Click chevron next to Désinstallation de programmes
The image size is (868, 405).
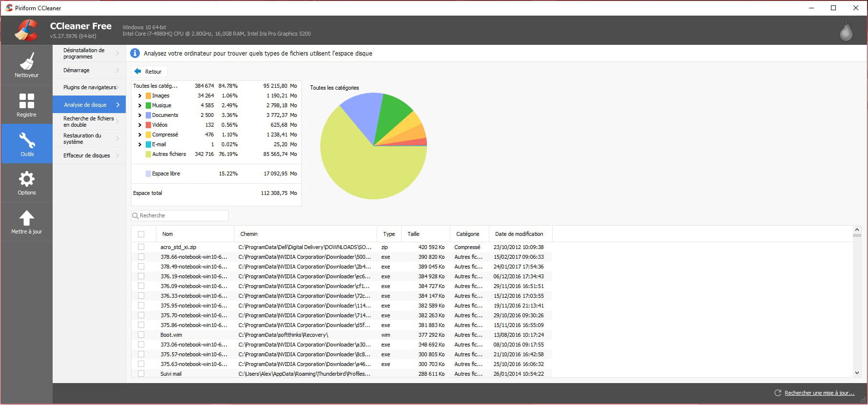[x=117, y=53]
